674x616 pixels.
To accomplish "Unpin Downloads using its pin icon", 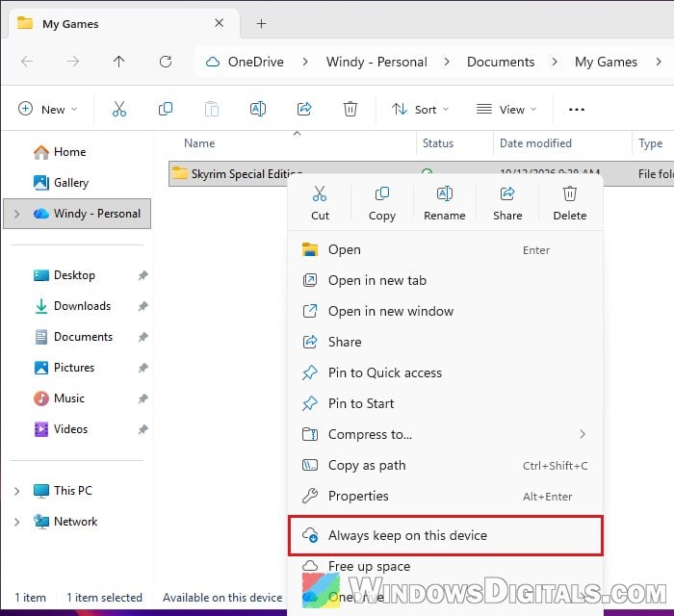I will pos(143,306).
